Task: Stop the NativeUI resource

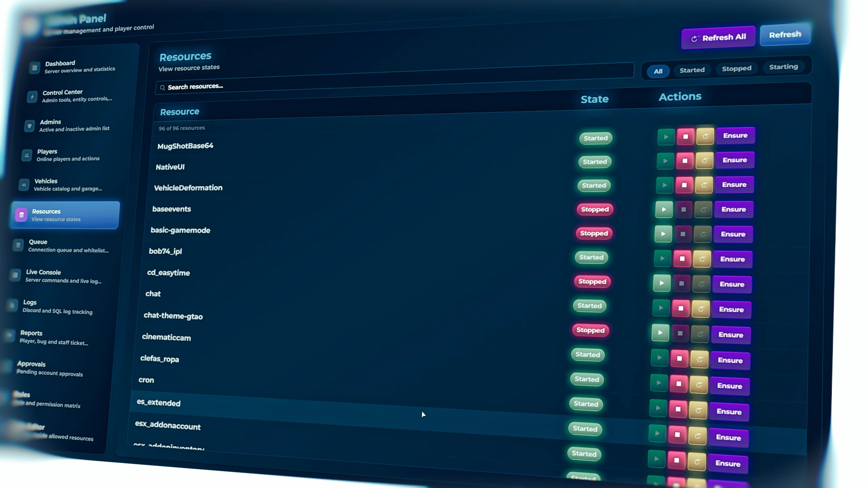Action: (x=685, y=161)
